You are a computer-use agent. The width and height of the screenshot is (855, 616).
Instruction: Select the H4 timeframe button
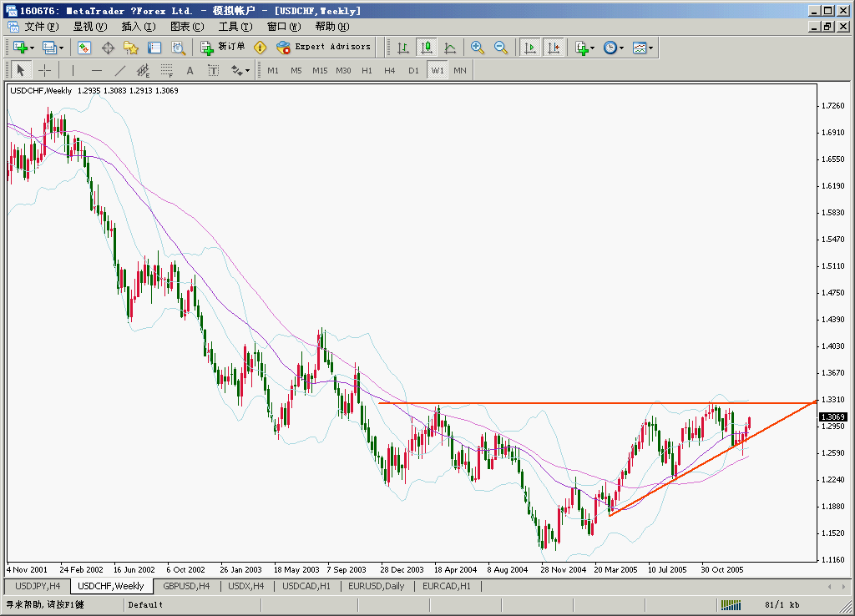(390, 71)
